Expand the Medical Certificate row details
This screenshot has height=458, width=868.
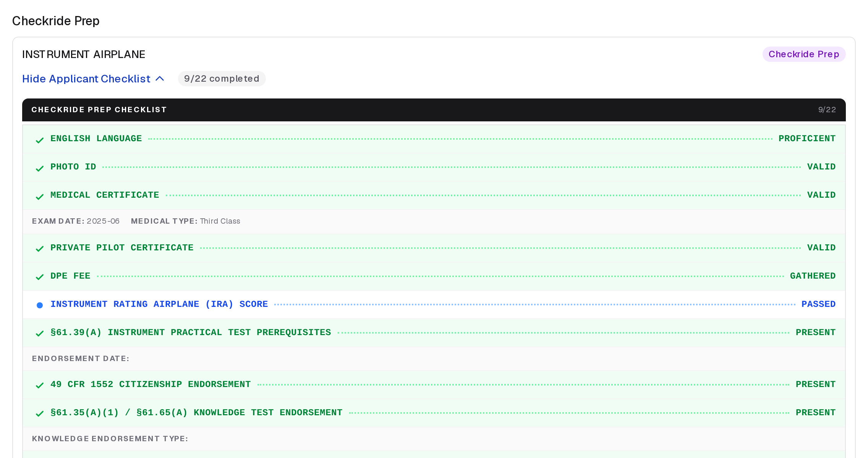(434, 195)
